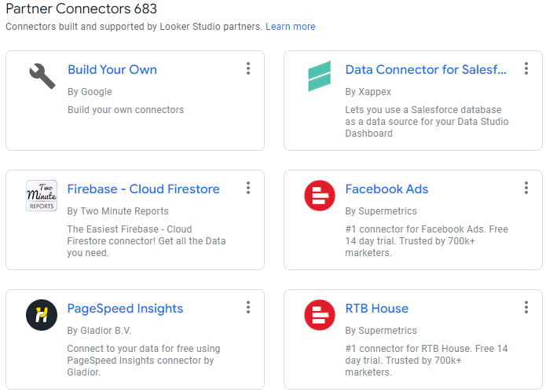Image resolution: width=546 pixels, height=392 pixels.
Task: Click the 'Partner Connectors 683' heading
Action: 82,9
